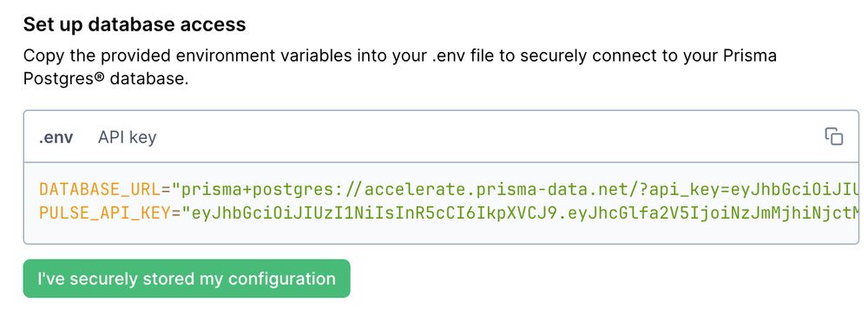Click the "Set up database access" heading
The height and width of the screenshot is (315, 868).
coord(135,24)
